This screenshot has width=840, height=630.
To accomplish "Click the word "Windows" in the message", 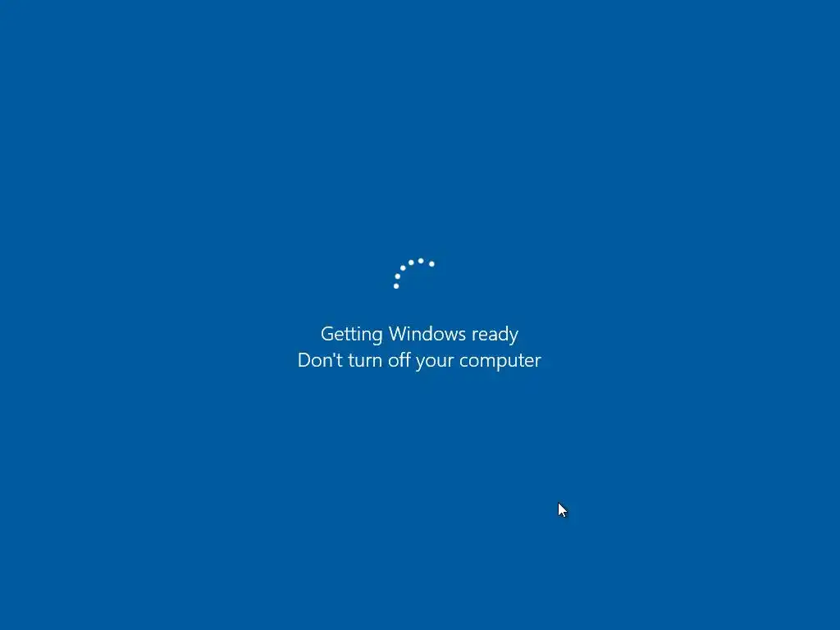I will click(427, 334).
